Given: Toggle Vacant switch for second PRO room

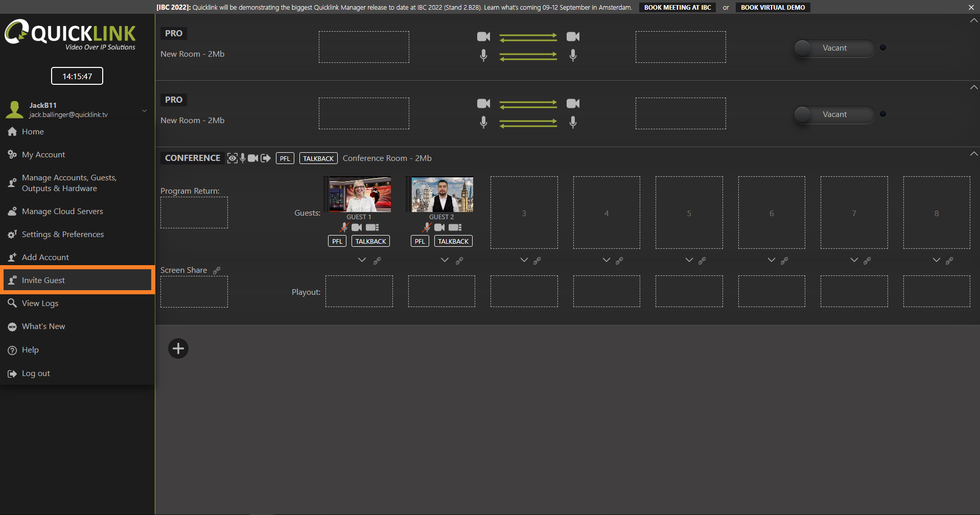Looking at the screenshot, I should pos(834,114).
